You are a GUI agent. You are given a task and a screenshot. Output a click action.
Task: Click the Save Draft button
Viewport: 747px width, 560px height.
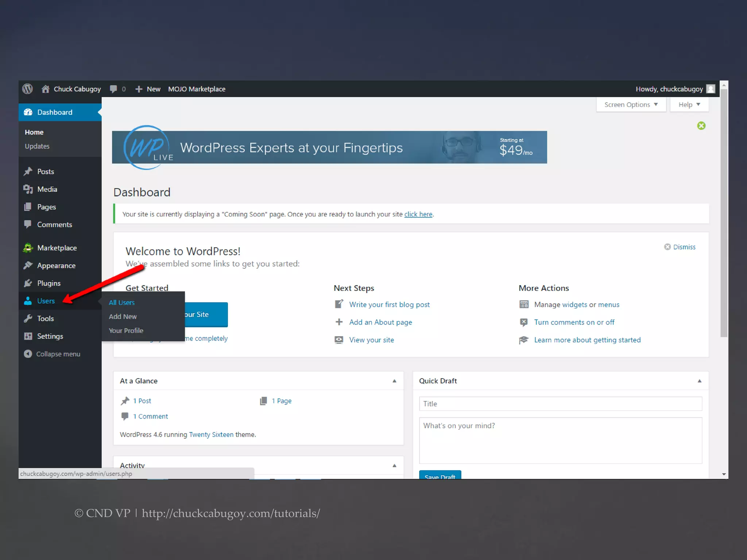440,475
